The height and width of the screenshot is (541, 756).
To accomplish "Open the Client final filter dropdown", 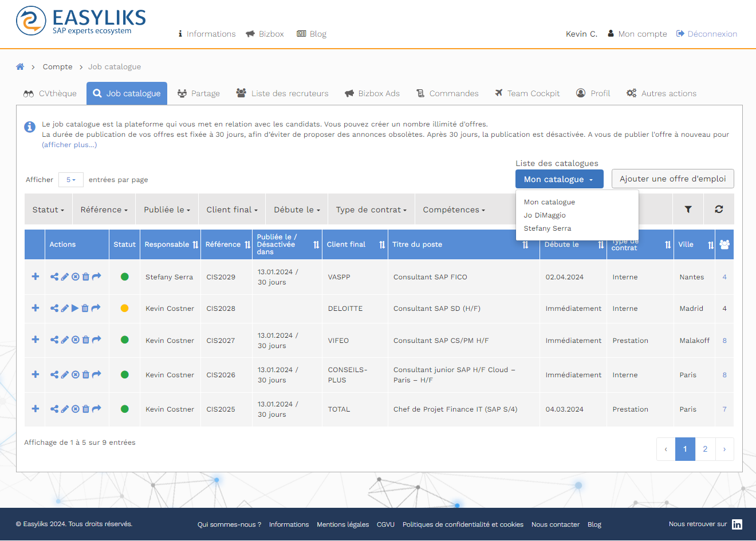I will pyautogui.click(x=232, y=210).
